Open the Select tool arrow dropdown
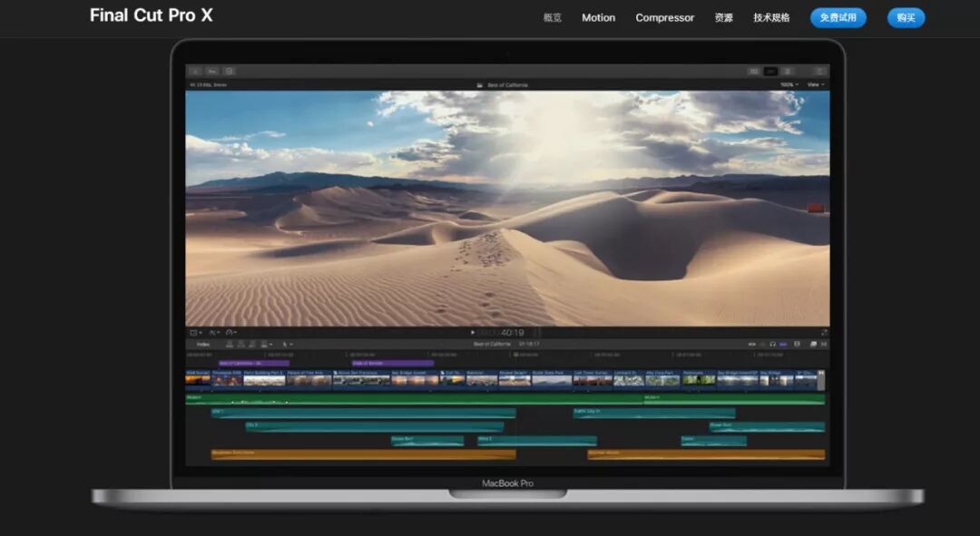 coord(287,345)
